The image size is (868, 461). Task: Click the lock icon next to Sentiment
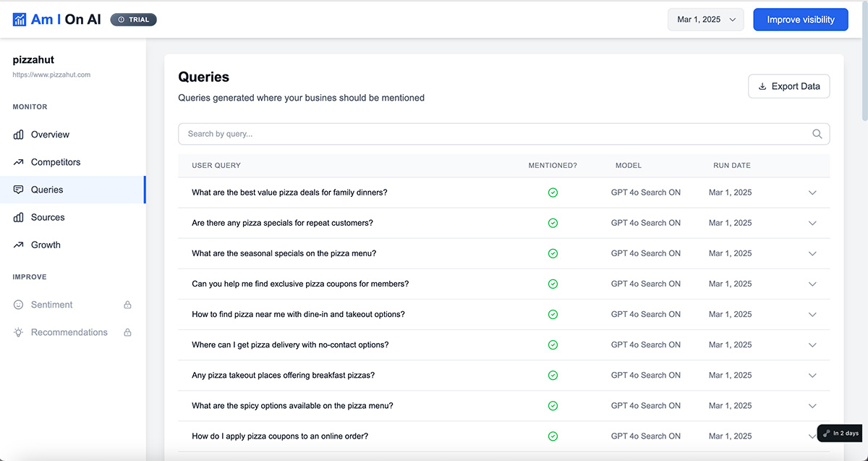(x=127, y=305)
